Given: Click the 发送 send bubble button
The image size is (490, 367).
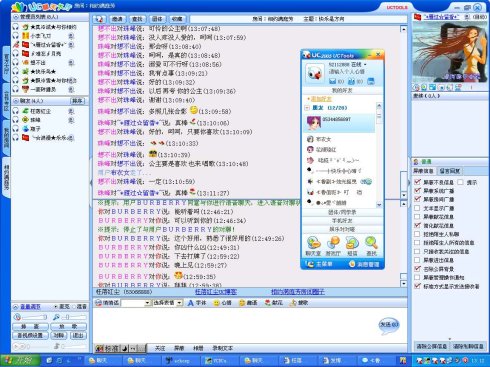Looking at the screenshot, I should [389, 325].
